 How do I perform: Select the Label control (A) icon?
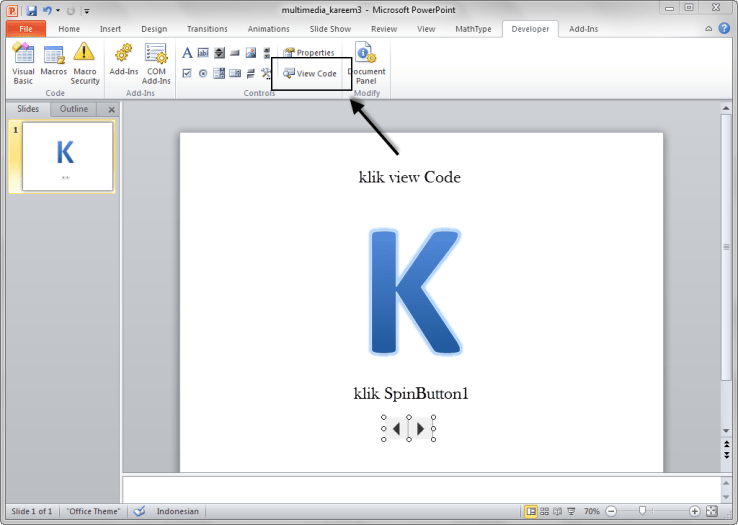tap(187, 53)
